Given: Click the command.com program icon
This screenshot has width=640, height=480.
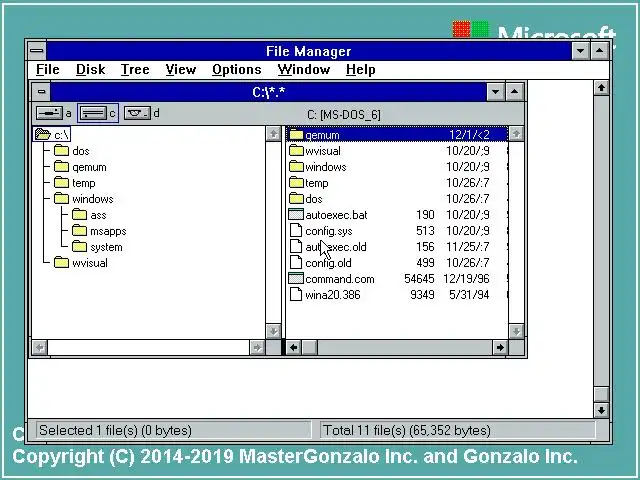Looking at the screenshot, I should click(296, 278).
